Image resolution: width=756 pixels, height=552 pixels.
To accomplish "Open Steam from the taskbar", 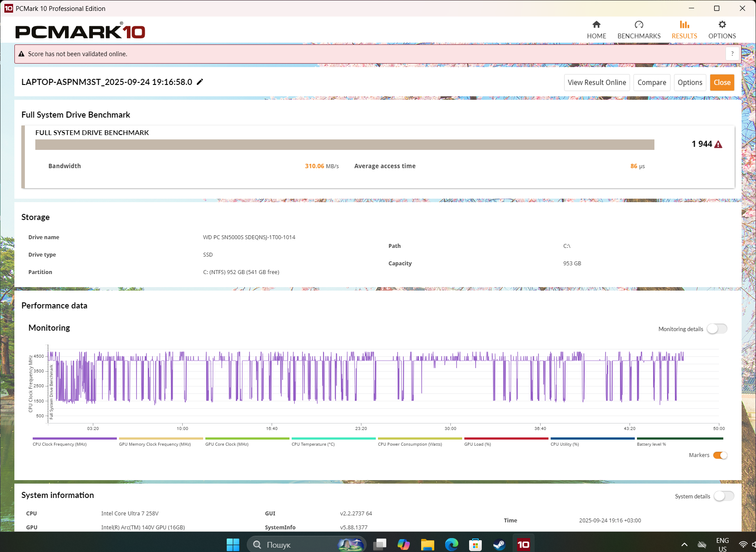I will coord(499,544).
